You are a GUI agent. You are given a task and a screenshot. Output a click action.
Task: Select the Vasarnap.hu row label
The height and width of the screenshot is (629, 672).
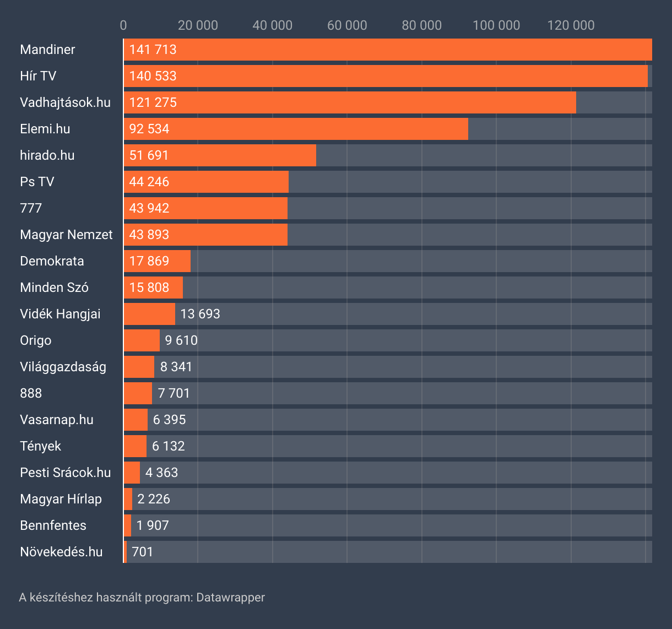[x=56, y=420]
